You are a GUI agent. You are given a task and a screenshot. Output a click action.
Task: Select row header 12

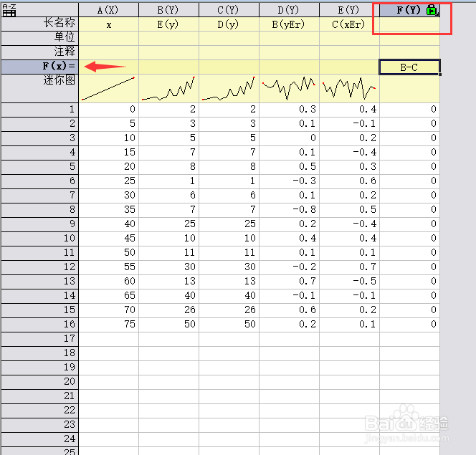(x=39, y=267)
